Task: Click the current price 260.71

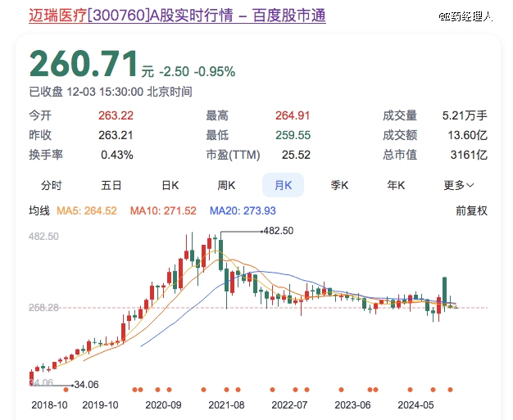Action: tap(83, 63)
